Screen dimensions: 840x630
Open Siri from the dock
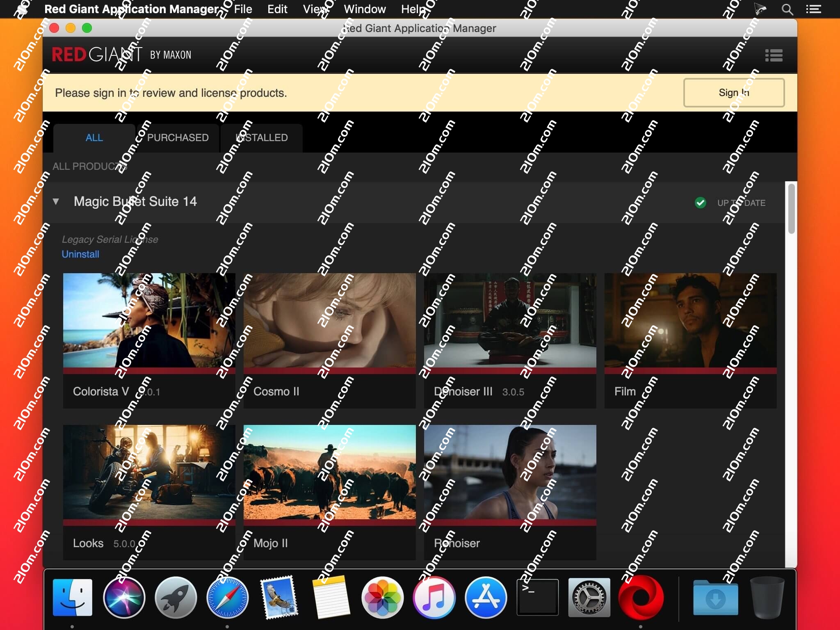(x=124, y=597)
